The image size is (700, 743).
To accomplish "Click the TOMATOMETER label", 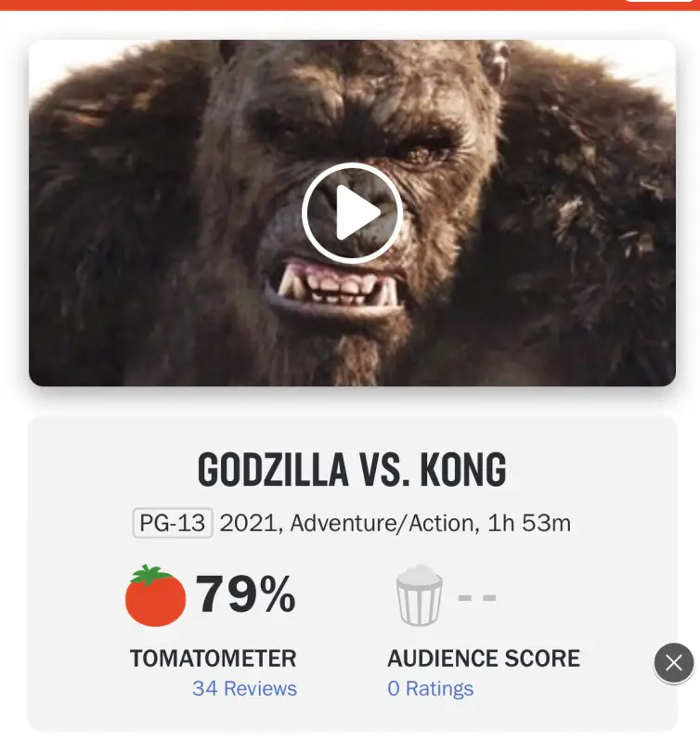I will pos(213,658).
